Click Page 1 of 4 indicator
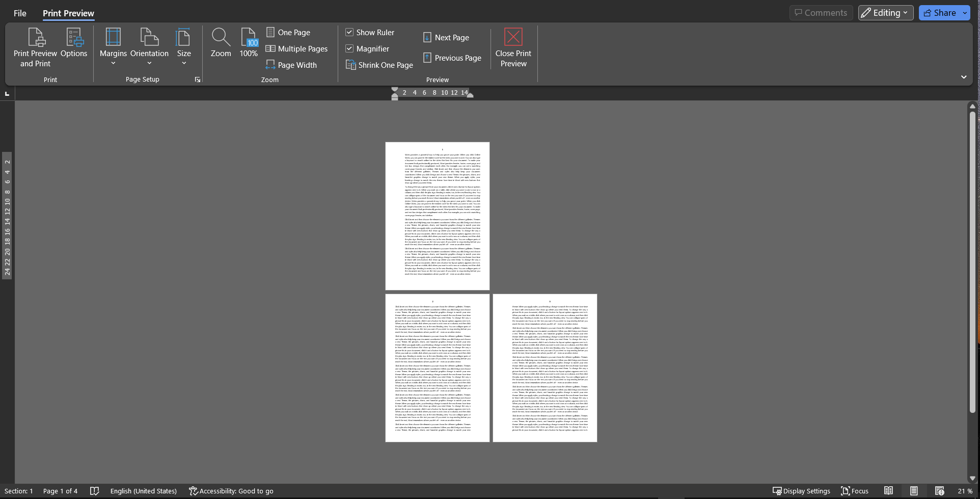Screen dimensions: 980x499 click(x=60, y=491)
